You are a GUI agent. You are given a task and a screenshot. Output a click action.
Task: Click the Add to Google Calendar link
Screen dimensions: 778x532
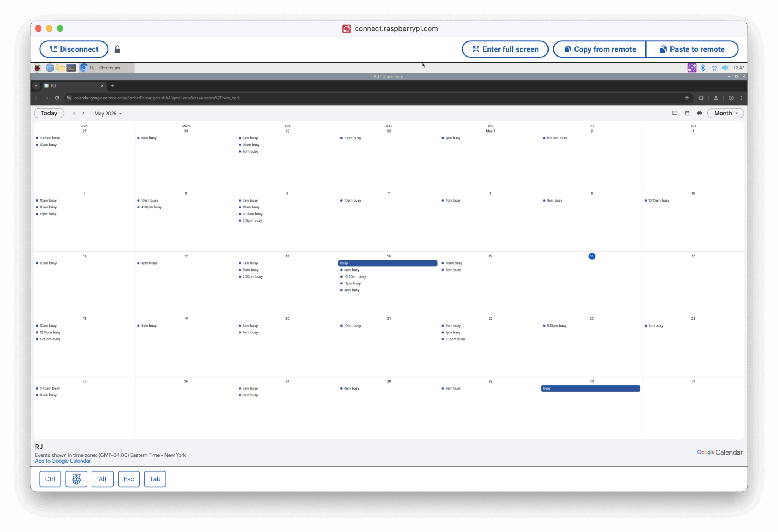pos(62,461)
